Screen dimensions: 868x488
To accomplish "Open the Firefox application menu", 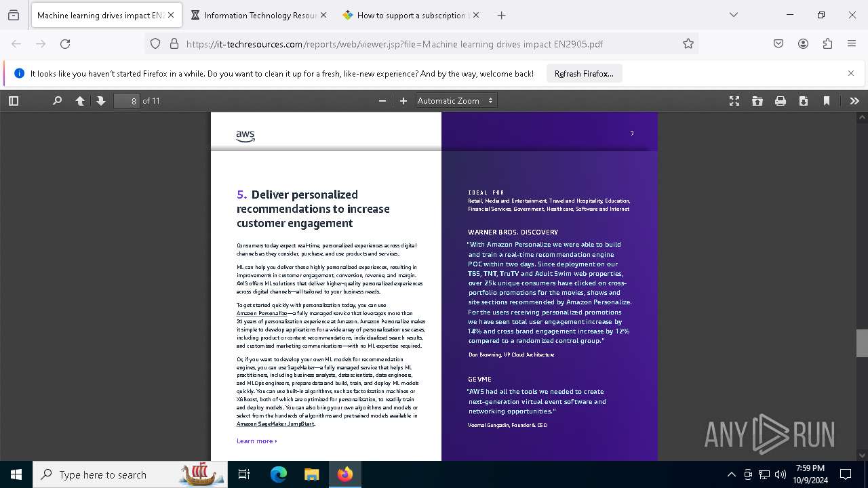I will (x=852, y=44).
